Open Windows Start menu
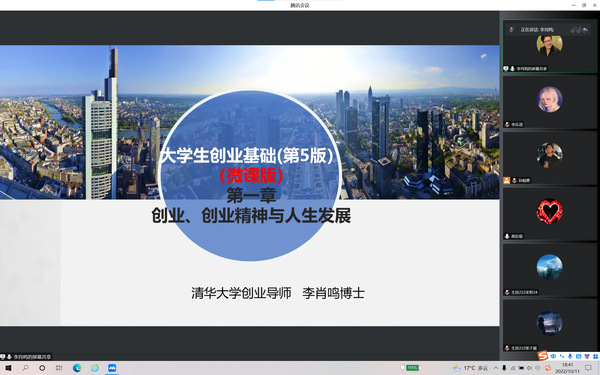 click(8, 368)
